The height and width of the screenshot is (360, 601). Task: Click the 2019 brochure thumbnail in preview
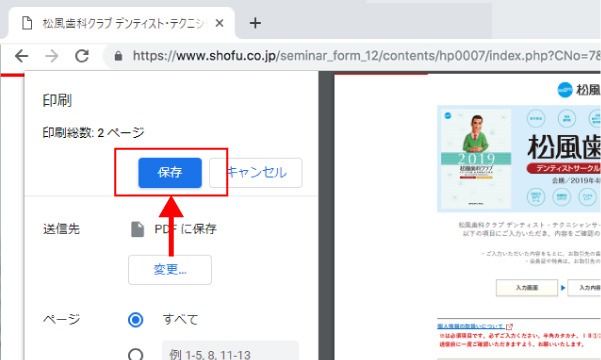coord(476,159)
